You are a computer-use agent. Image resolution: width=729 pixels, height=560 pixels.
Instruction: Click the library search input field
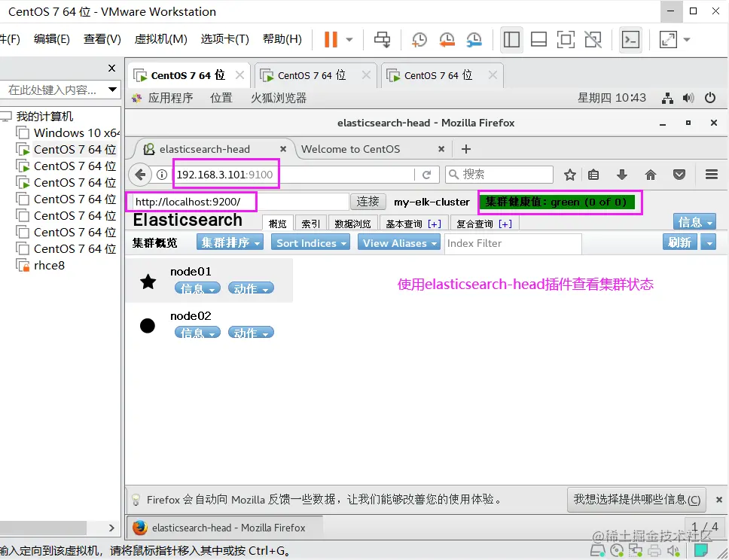click(x=53, y=90)
